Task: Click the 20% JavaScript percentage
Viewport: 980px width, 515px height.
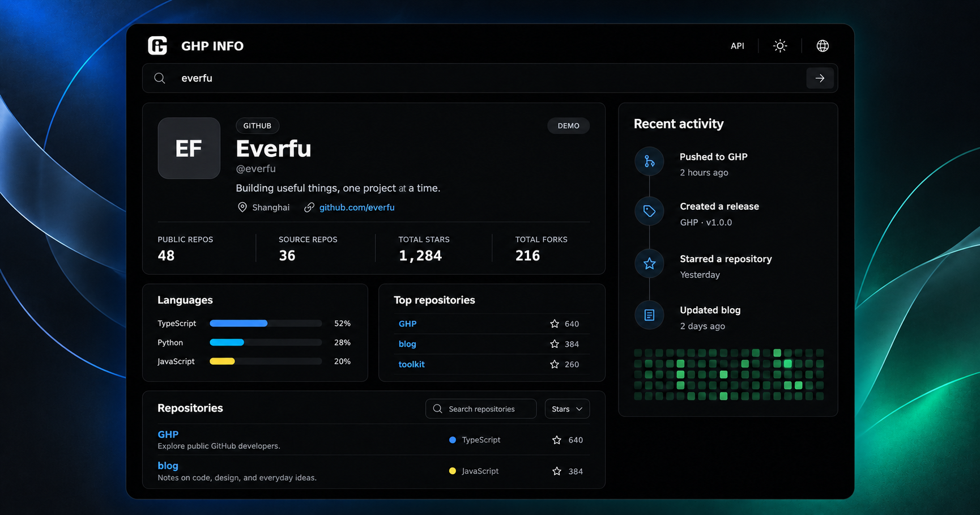Action: (342, 361)
